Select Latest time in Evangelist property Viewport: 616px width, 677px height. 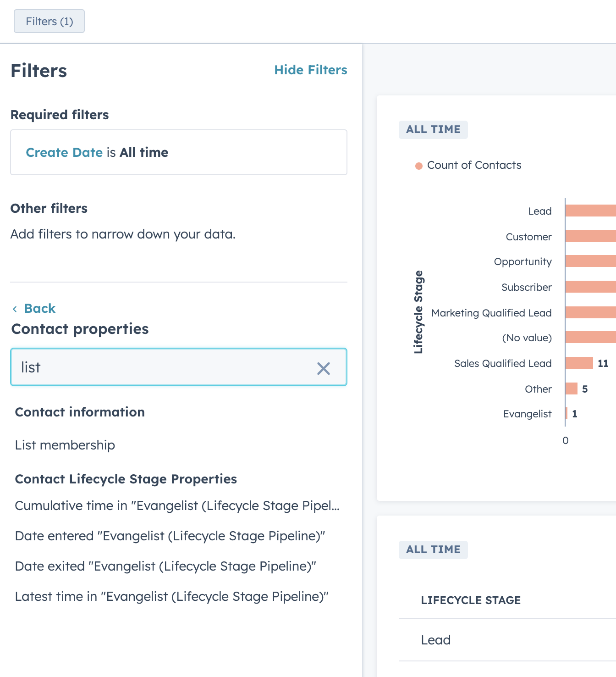tap(171, 596)
